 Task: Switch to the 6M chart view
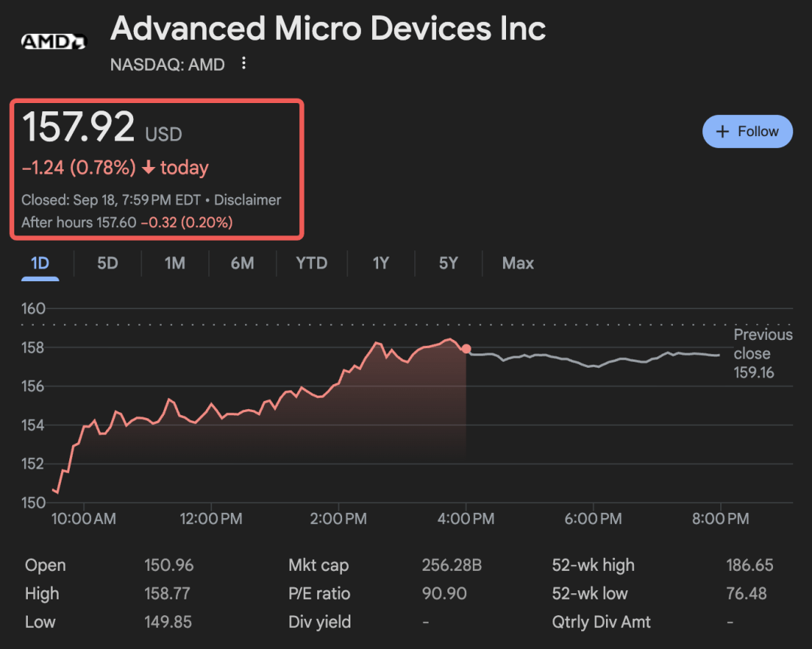pos(242,263)
